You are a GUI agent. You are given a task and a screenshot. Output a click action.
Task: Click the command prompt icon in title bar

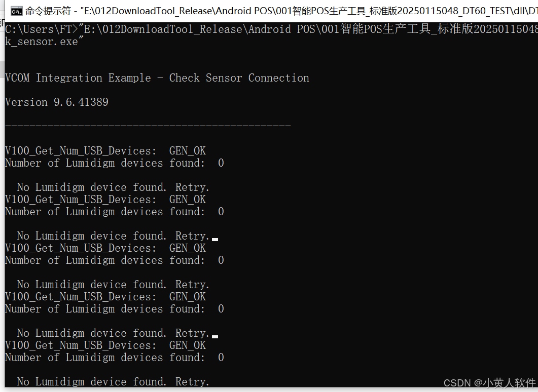pyautogui.click(x=16, y=10)
